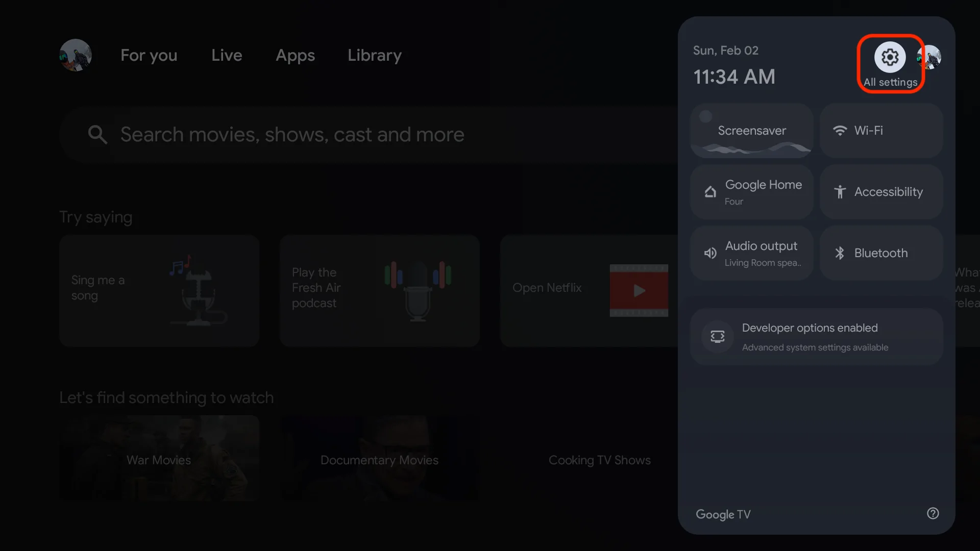Click the Try saying heading
The width and height of the screenshot is (980, 551).
96,217
